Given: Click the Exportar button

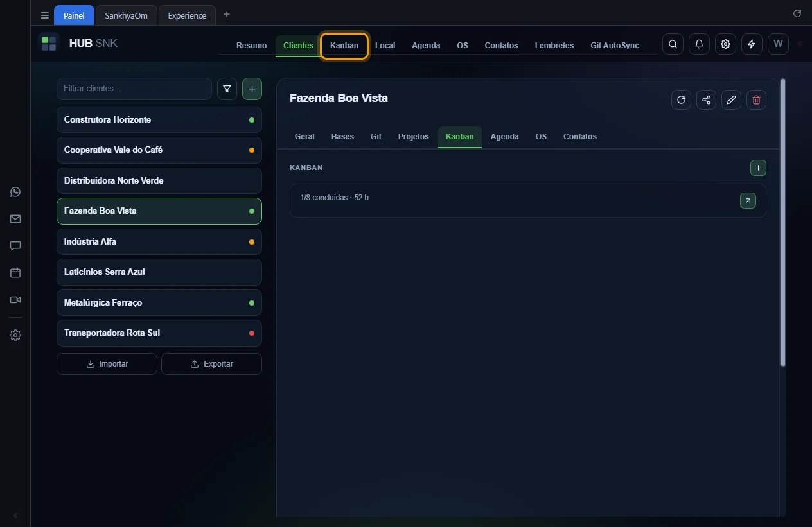Looking at the screenshot, I should click(211, 364).
